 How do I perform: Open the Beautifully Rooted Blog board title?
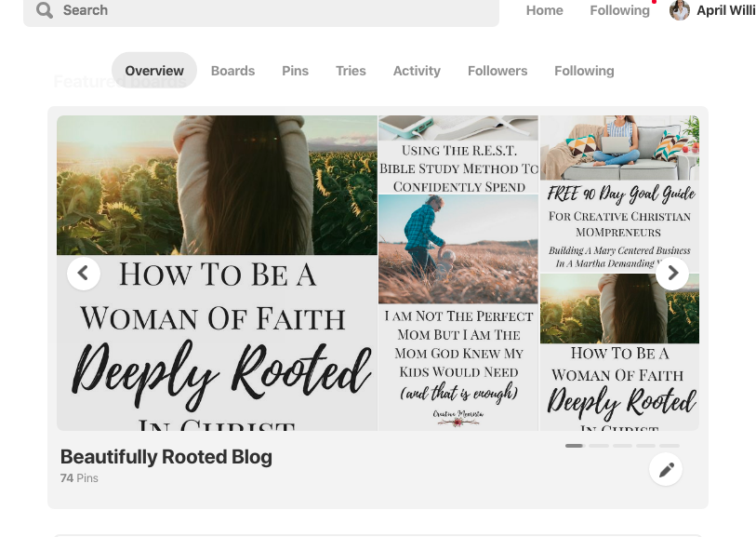[x=166, y=457]
